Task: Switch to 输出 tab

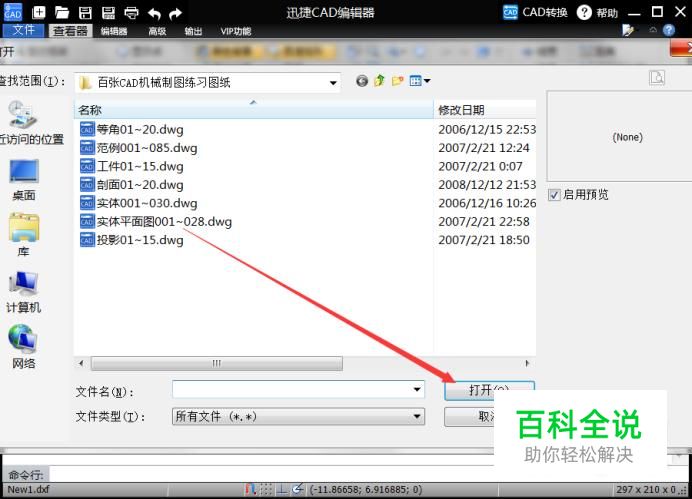Action: pyautogui.click(x=193, y=31)
